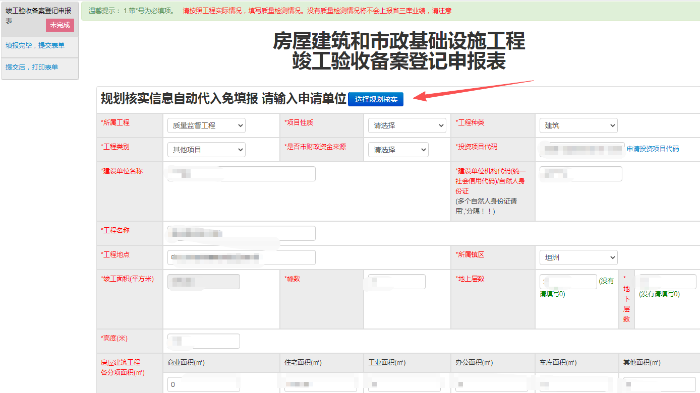
Task: Click the 建设单位名称 input field
Action: coord(242,174)
